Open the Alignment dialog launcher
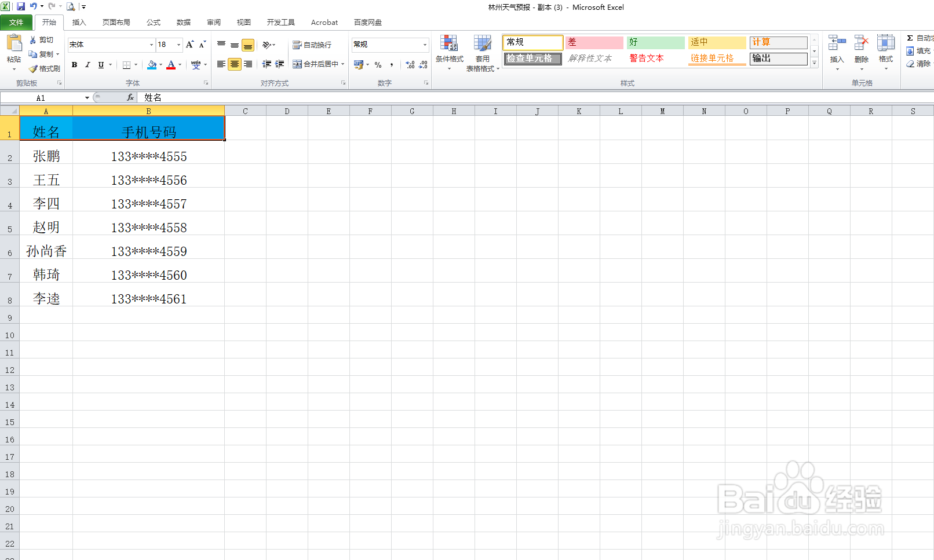Viewport: 934px width, 560px height. click(344, 83)
